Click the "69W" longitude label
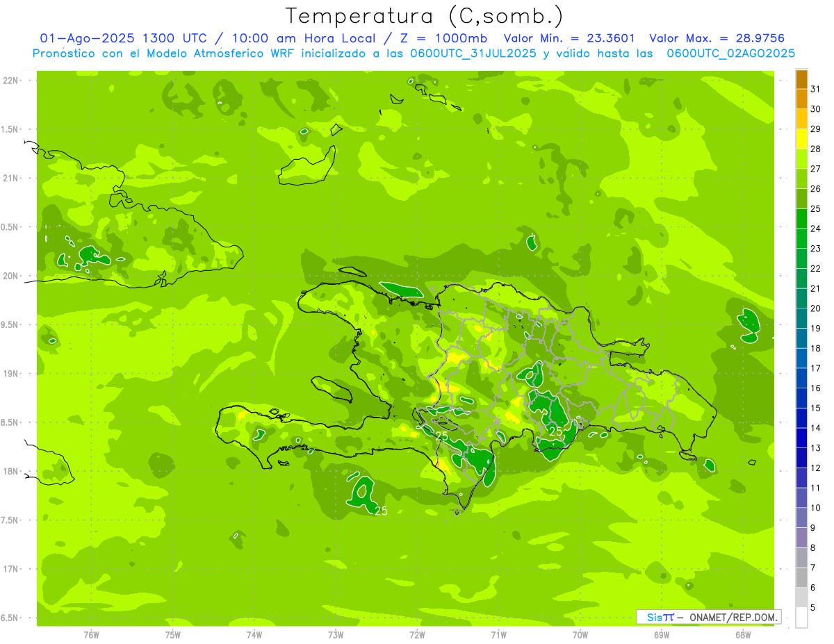 pos(662,634)
